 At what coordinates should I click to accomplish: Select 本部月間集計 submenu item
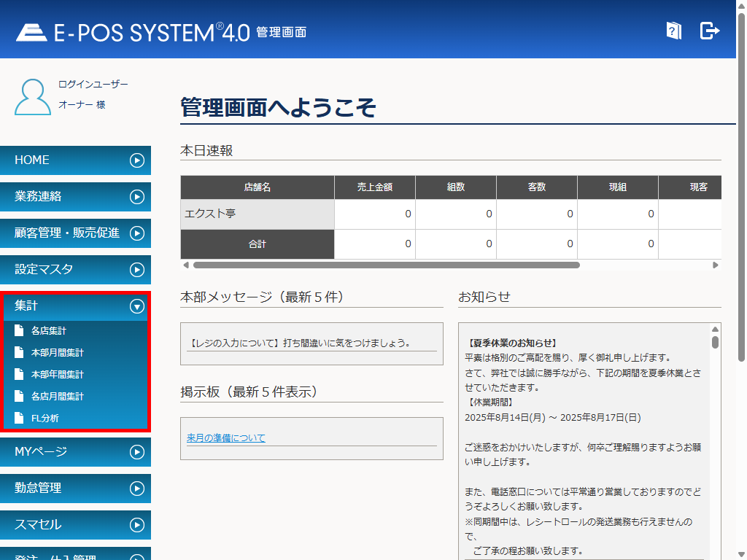58,353
